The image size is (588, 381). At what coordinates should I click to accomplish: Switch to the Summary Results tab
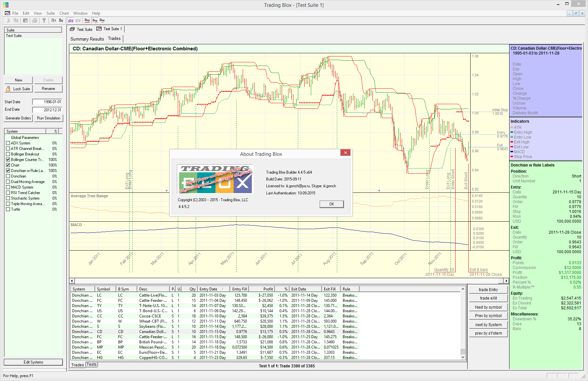pyautogui.click(x=87, y=39)
